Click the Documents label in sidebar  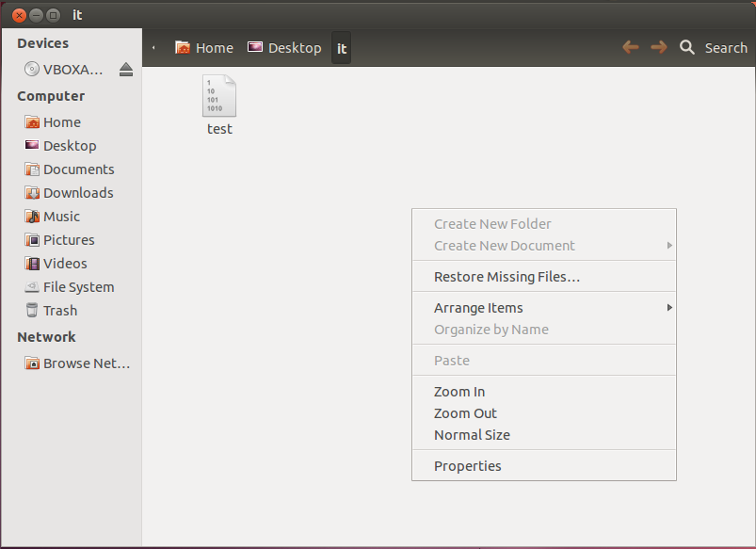click(x=78, y=170)
